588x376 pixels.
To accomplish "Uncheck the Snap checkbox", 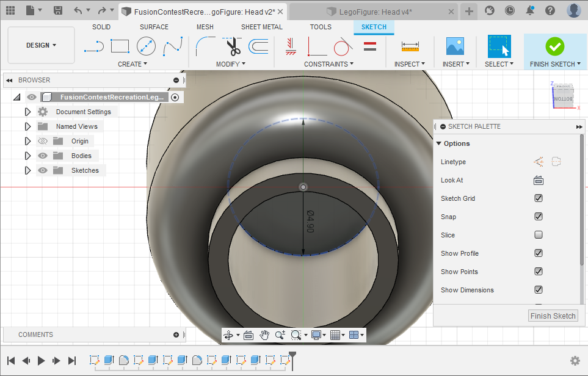I will click(x=539, y=217).
